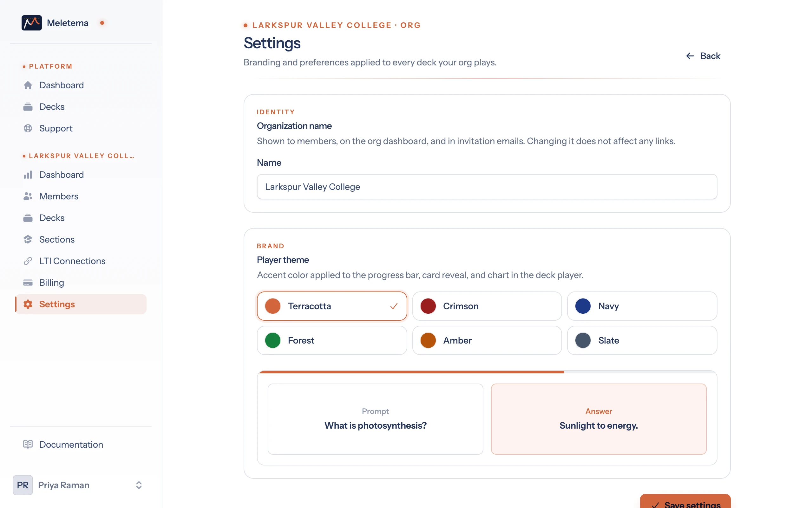812x508 pixels.
Task: Click the Navy blue color circle
Action: [583, 306]
